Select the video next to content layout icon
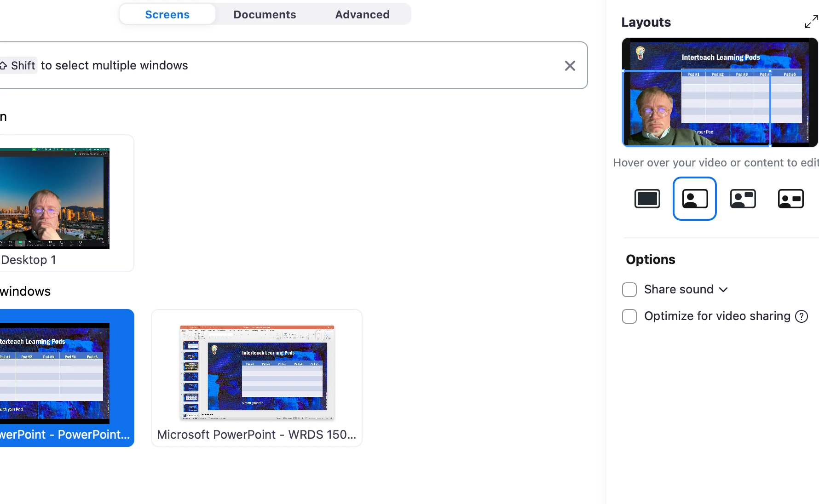 [743, 199]
